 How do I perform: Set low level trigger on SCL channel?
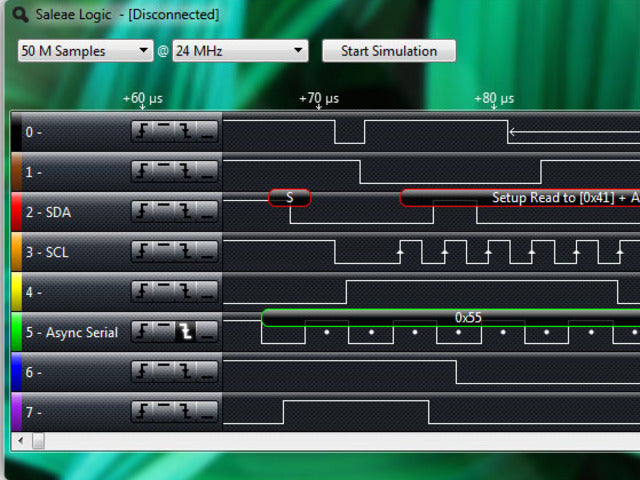[x=206, y=252]
